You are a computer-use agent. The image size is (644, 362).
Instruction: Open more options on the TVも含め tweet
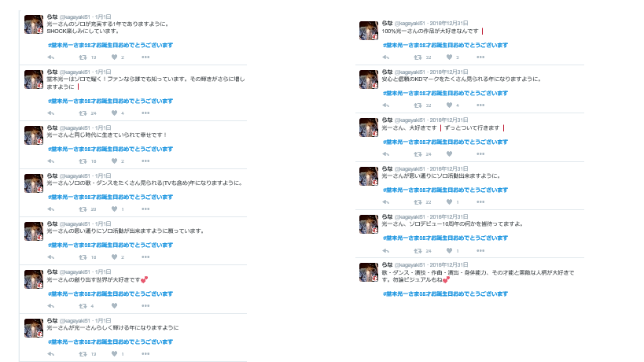145,209
